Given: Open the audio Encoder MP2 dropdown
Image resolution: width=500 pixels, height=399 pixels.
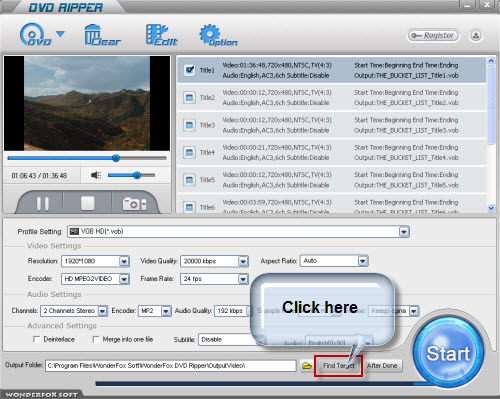Looking at the screenshot, I should (x=166, y=311).
